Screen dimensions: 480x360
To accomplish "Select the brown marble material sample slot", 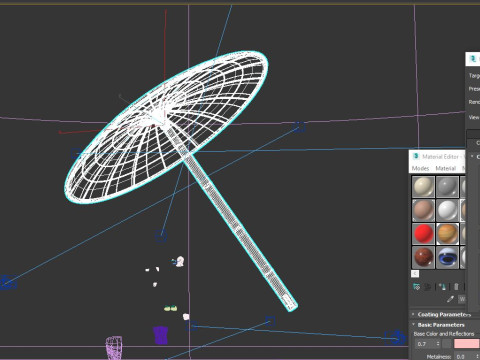I will [423, 257].
